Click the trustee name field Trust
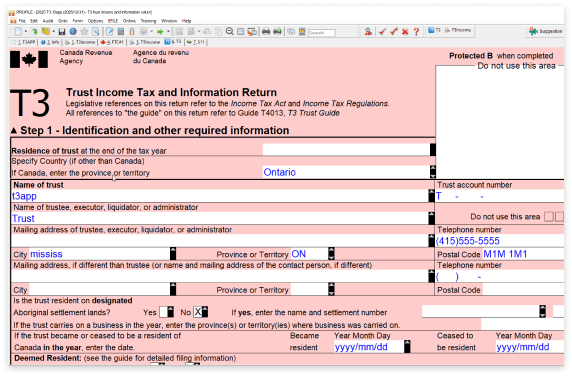572x376 pixels. 219,218
